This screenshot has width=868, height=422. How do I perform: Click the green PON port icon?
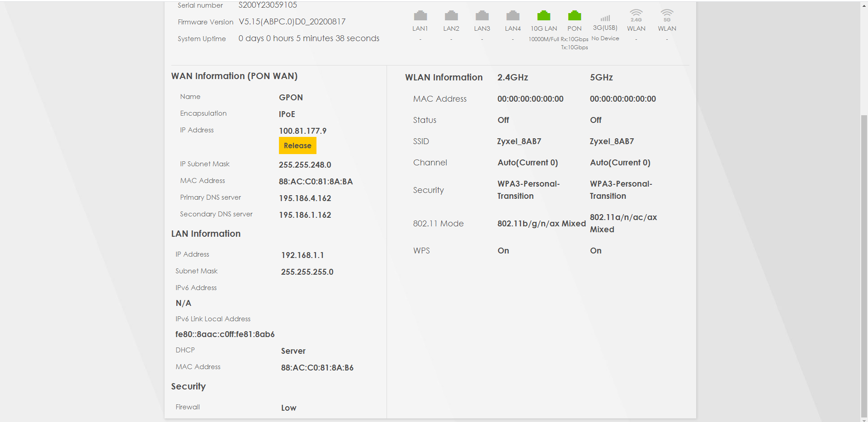pos(574,16)
